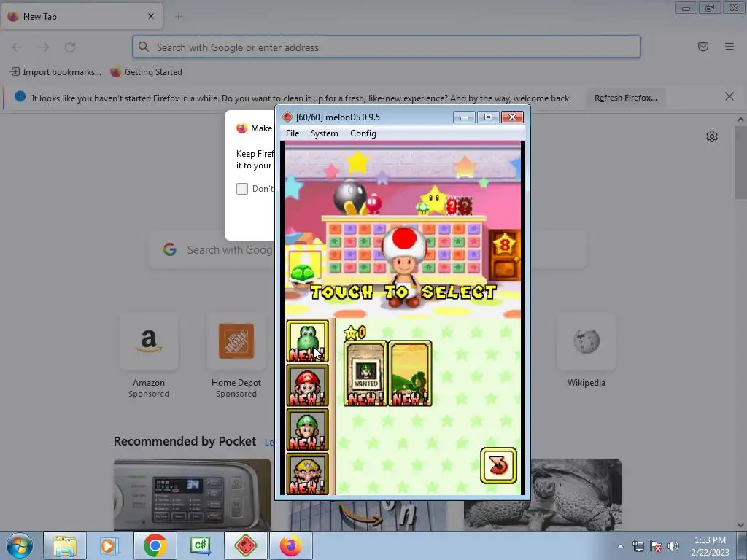The image size is (747, 560).
Task: Click the taskbar clock showing 1:33 PM
Action: click(710, 546)
